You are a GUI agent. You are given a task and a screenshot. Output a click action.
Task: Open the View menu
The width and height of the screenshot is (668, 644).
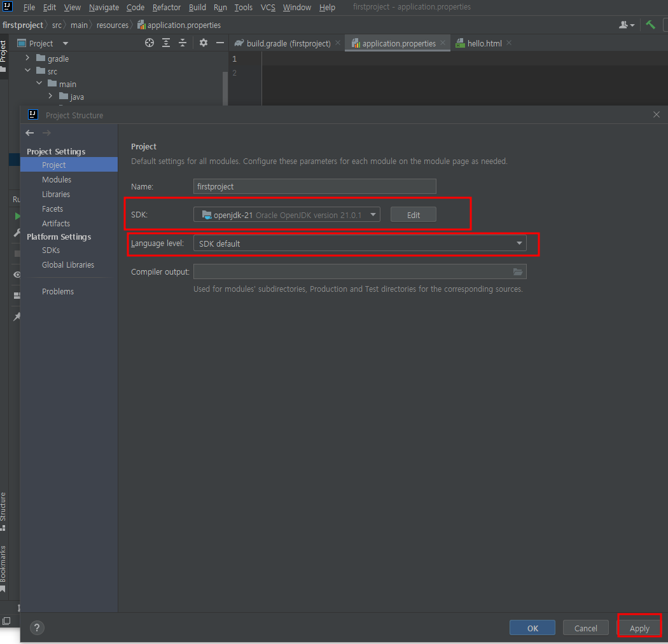(x=73, y=7)
